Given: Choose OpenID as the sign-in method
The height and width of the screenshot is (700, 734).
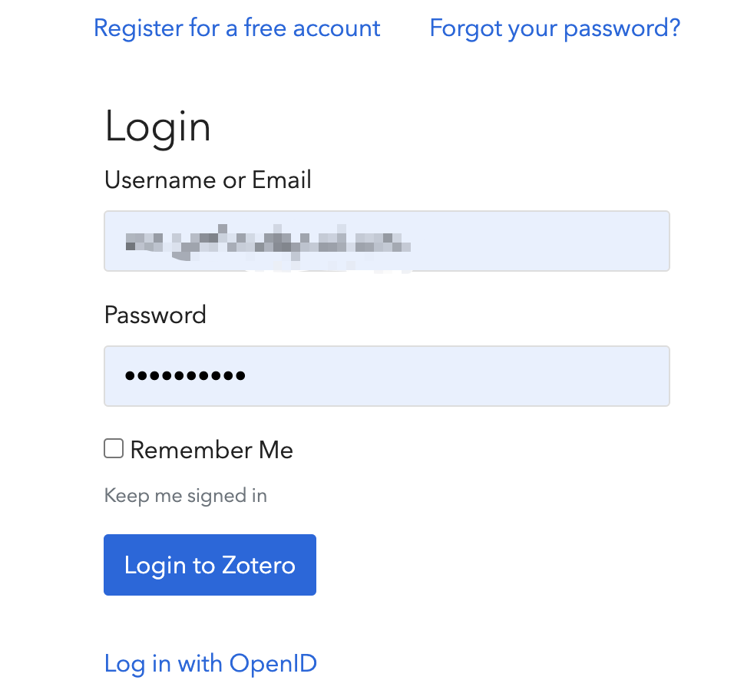Looking at the screenshot, I should pos(210,663).
